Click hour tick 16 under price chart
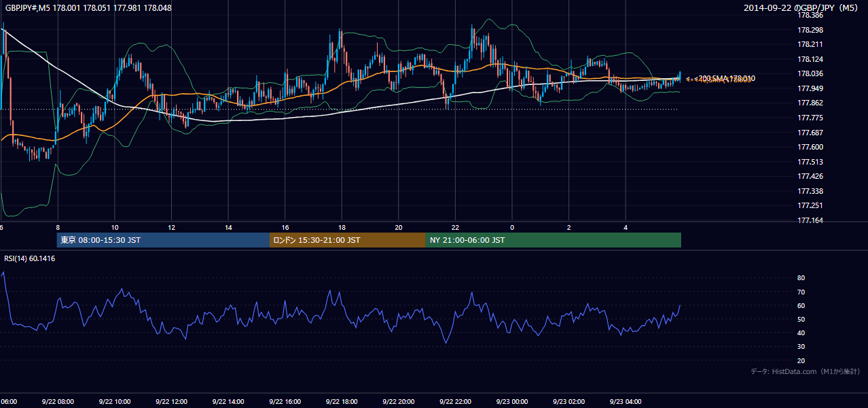868x408 pixels. coord(285,227)
